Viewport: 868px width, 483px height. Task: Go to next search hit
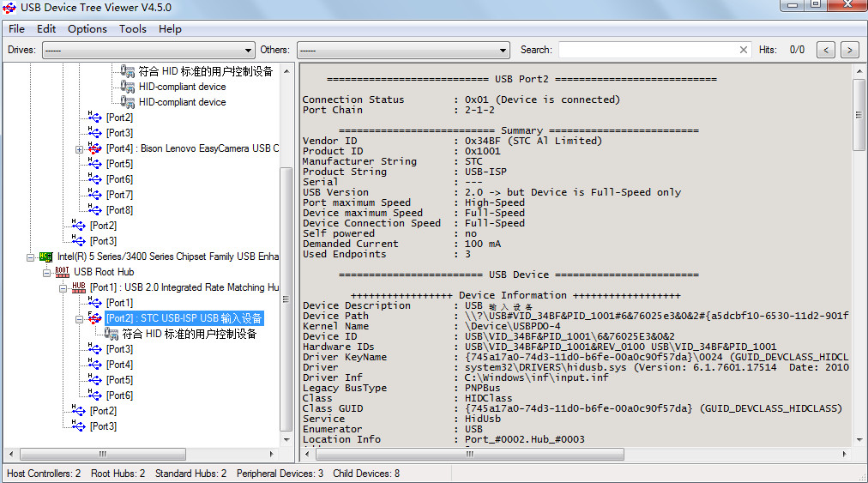coord(850,50)
